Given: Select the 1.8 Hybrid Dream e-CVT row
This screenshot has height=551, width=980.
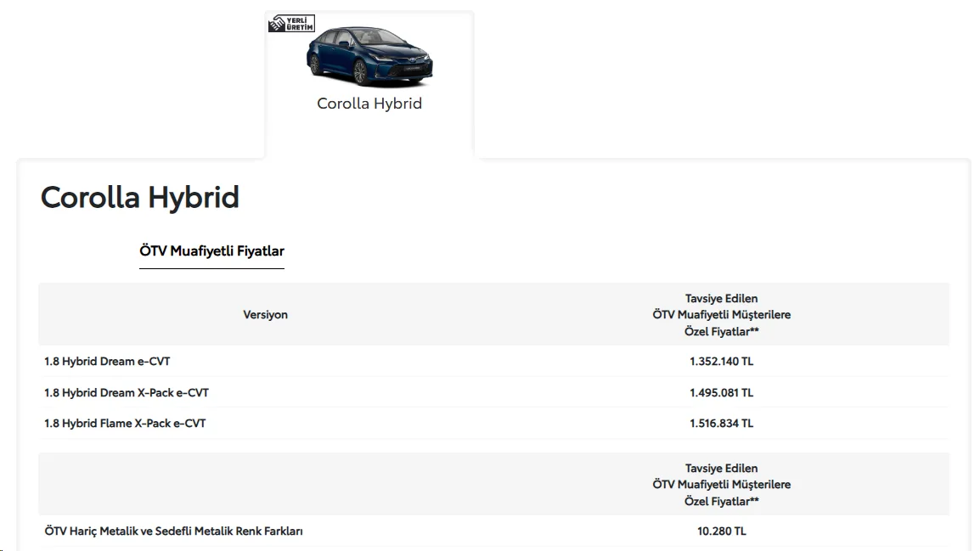Looking at the screenshot, I should click(x=493, y=361).
